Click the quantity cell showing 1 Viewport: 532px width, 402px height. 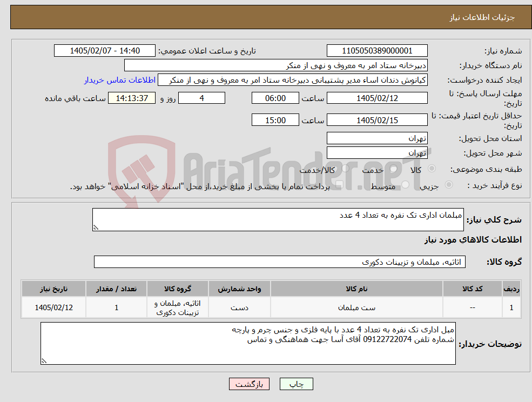(x=116, y=307)
